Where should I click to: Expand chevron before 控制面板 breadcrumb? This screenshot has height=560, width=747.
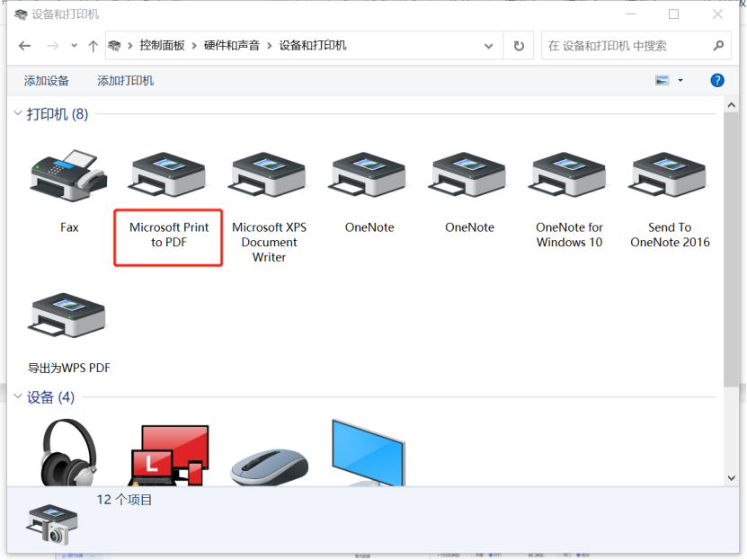pos(129,46)
